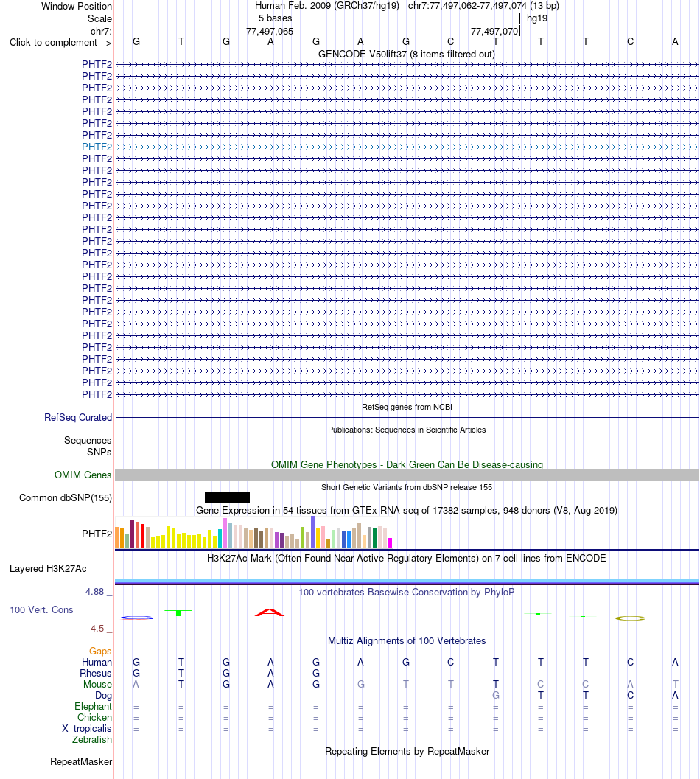The height and width of the screenshot is (779, 700).
Task: Open the 'RefSeq genes from NCBI' track title
Action: [x=407, y=407]
